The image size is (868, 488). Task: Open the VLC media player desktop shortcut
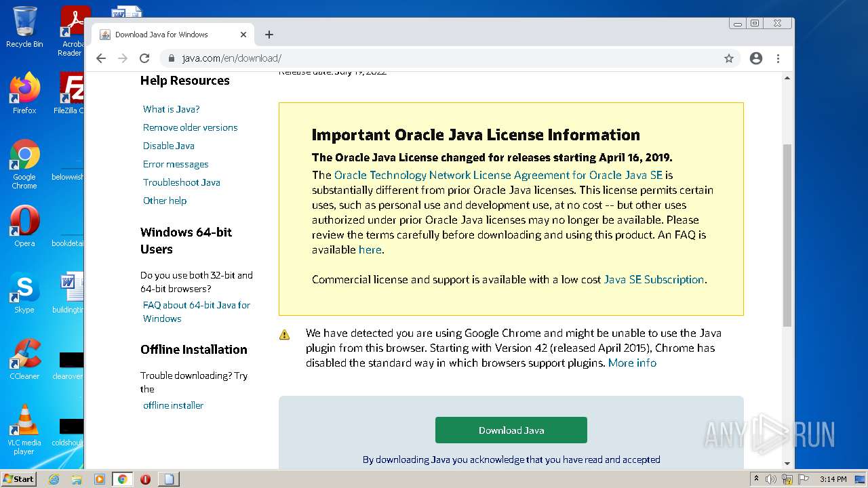pos(24,430)
